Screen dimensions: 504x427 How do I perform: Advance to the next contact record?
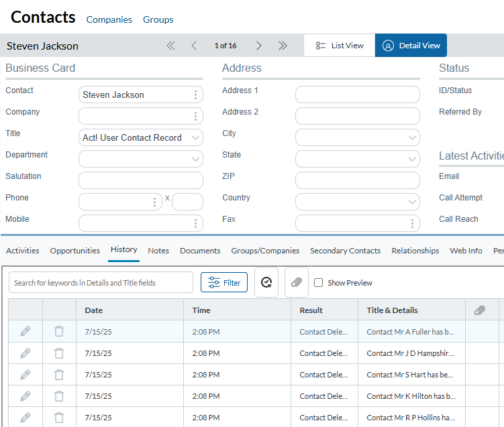(259, 46)
